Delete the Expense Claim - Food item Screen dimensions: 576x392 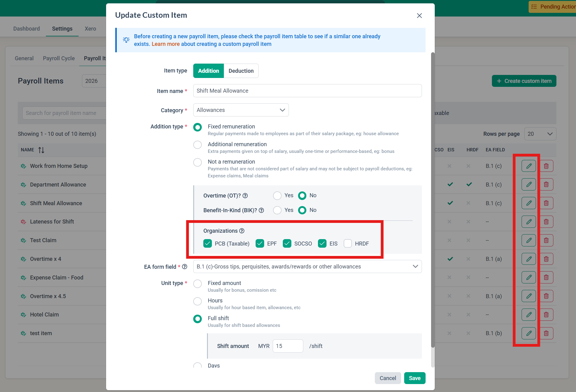point(546,277)
